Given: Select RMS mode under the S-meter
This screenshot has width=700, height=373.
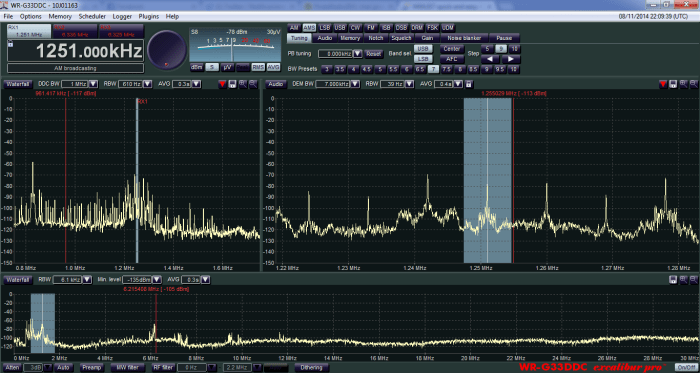Looking at the screenshot, I should pos(258,67).
